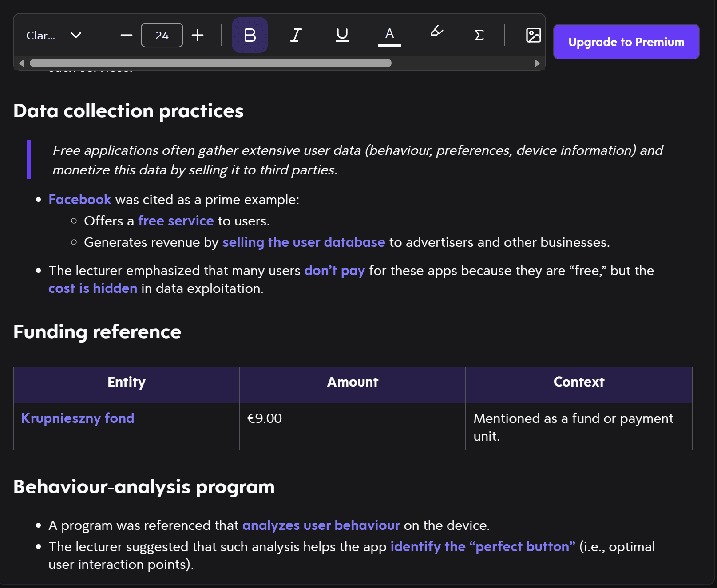
Task: Insert an image using toolbar icon
Action: [533, 35]
